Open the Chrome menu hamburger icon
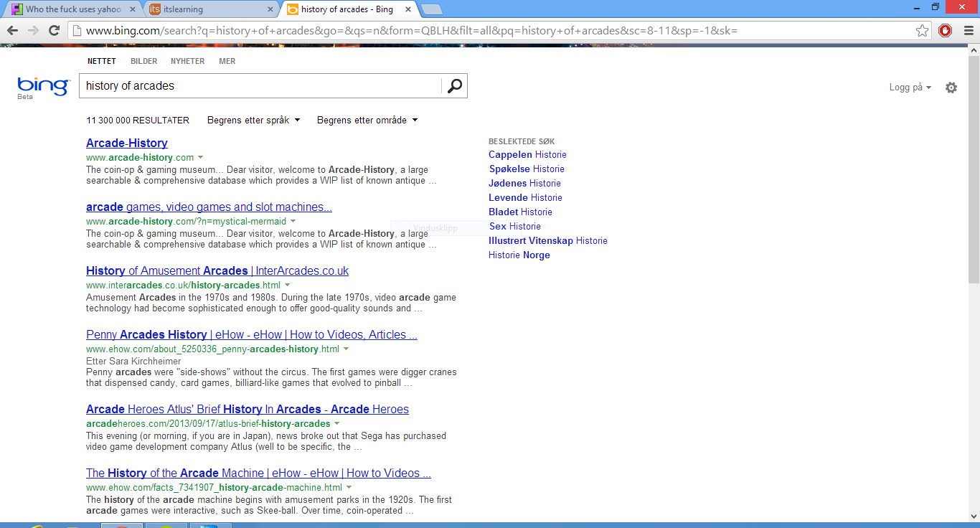 (x=967, y=31)
